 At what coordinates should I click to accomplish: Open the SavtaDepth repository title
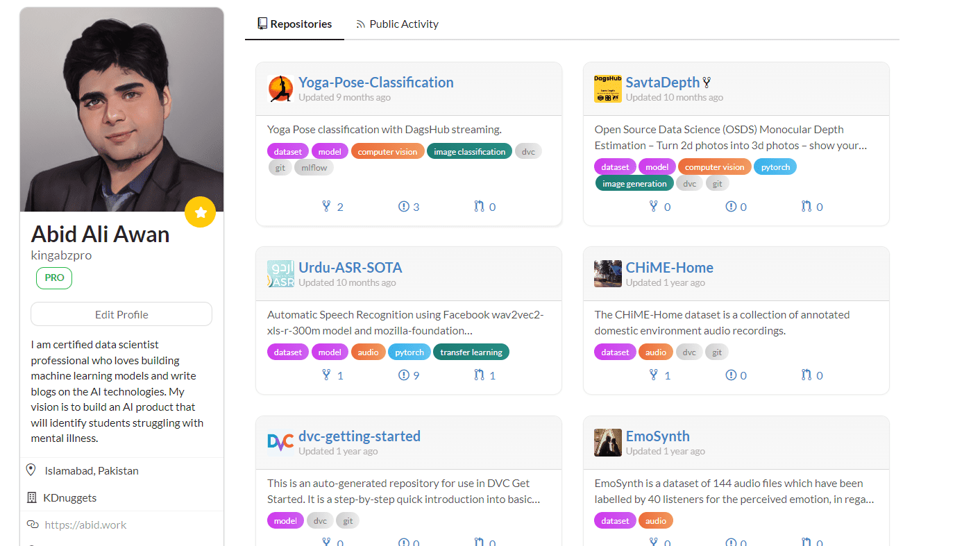tap(663, 82)
